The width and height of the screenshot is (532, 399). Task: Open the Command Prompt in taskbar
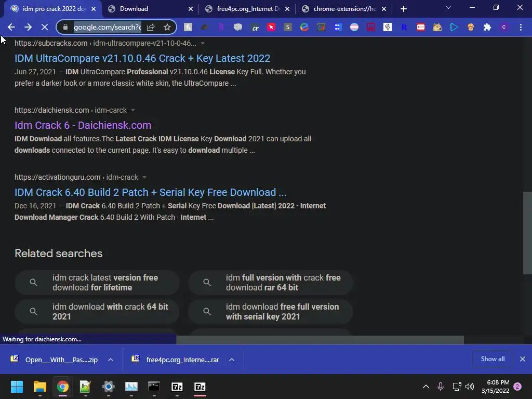[x=154, y=387]
